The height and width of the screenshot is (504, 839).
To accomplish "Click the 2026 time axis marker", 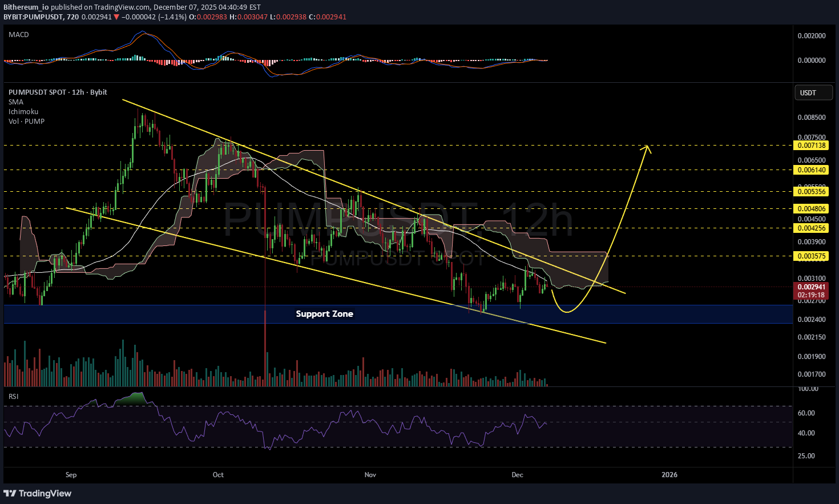I will pyautogui.click(x=669, y=475).
